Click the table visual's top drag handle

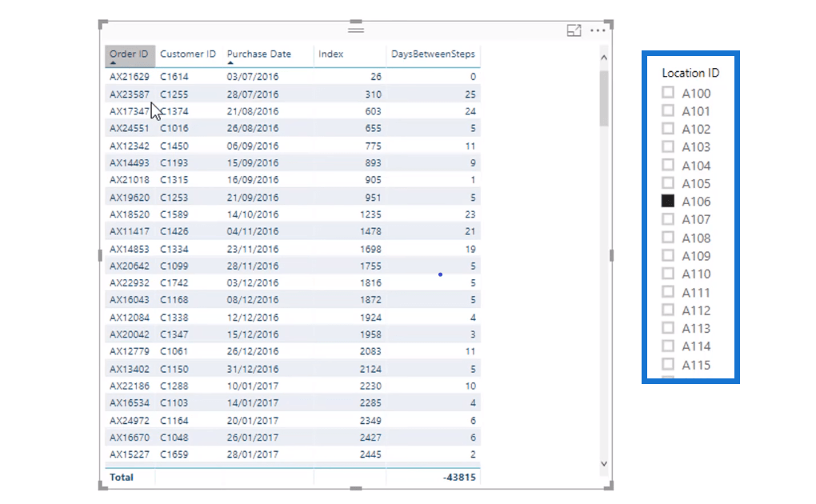point(356,29)
